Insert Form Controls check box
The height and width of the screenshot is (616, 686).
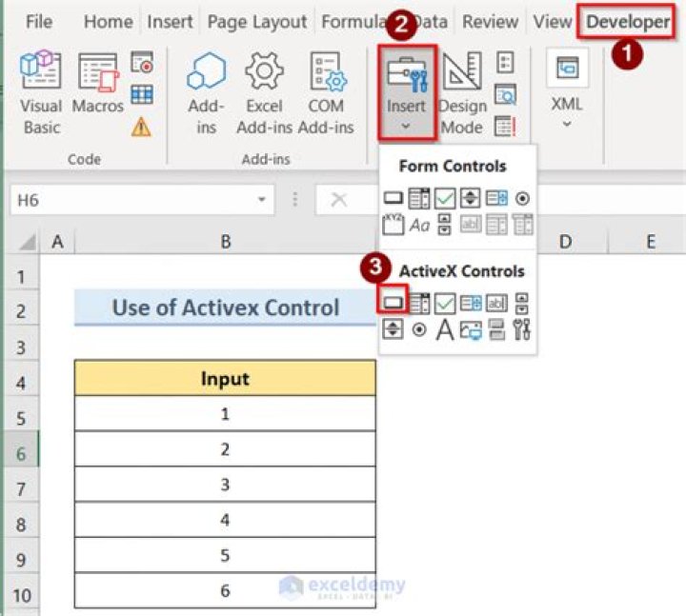pos(445,199)
